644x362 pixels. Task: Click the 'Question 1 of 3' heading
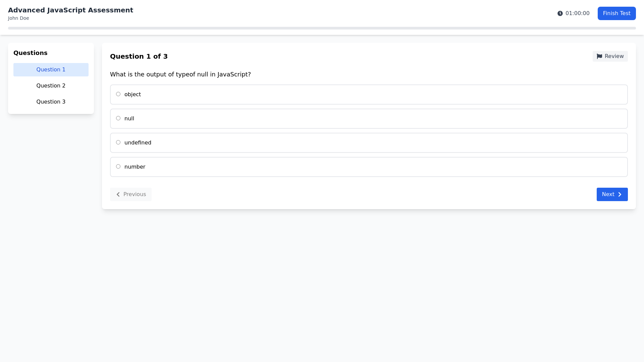pos(139,56)
